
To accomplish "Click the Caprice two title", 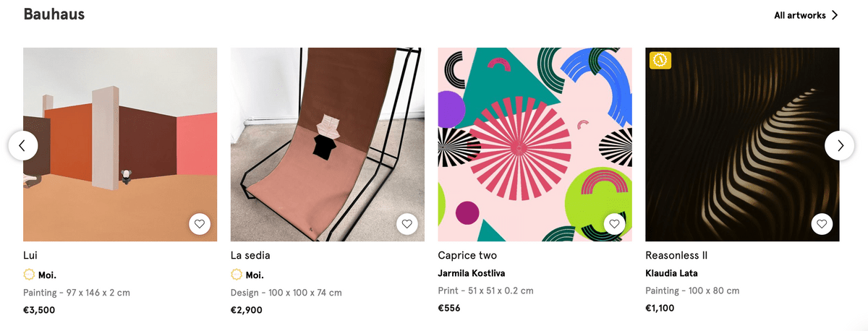I will tap(467, 255).
